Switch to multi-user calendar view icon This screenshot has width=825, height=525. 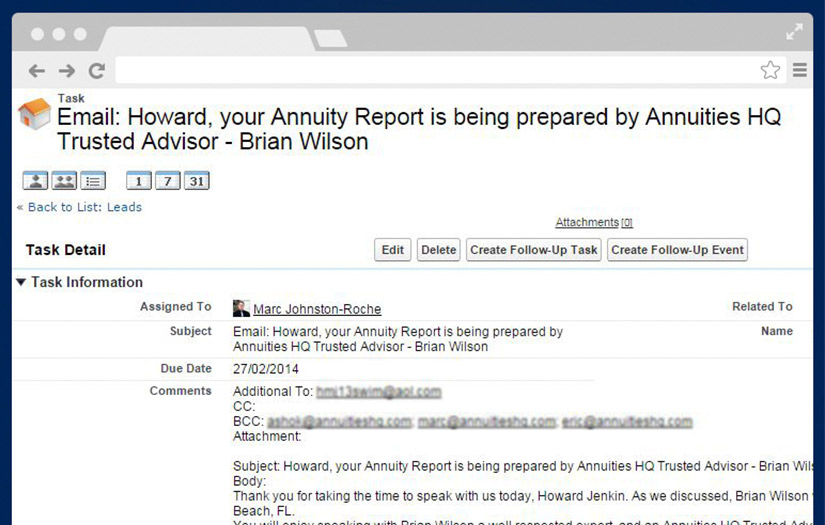click(x=64, y=181)
